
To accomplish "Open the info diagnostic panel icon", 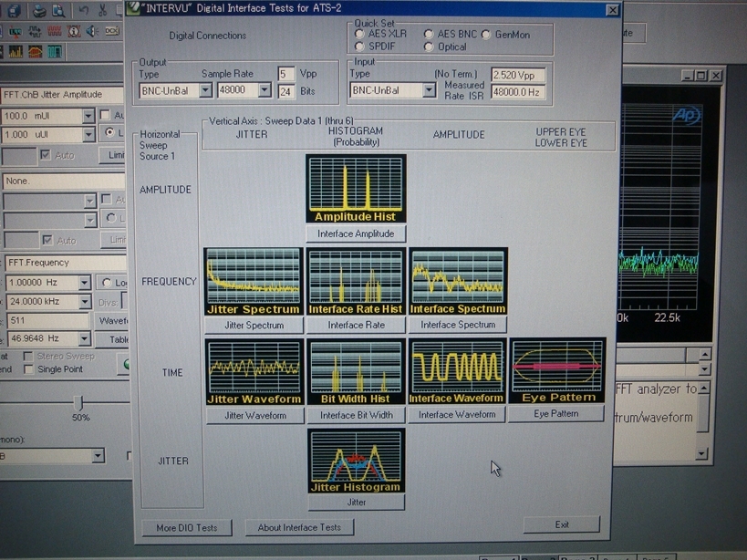I will pos(73,31).
